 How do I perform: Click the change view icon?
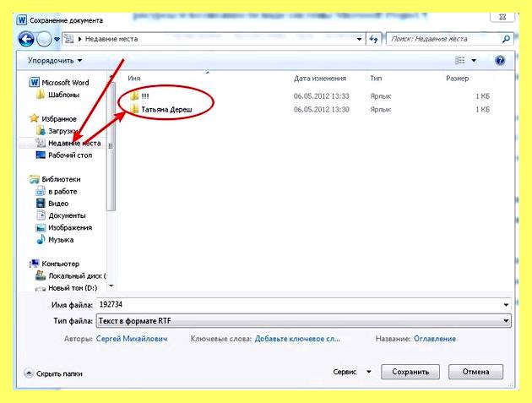pos(459,61)
